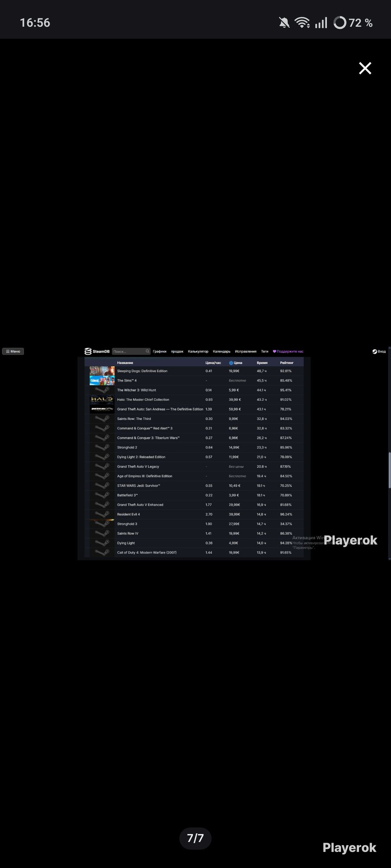Open The Sims 4 thumbnail
The height and width of the screenshot is (868, 391).
click(102, 380)
